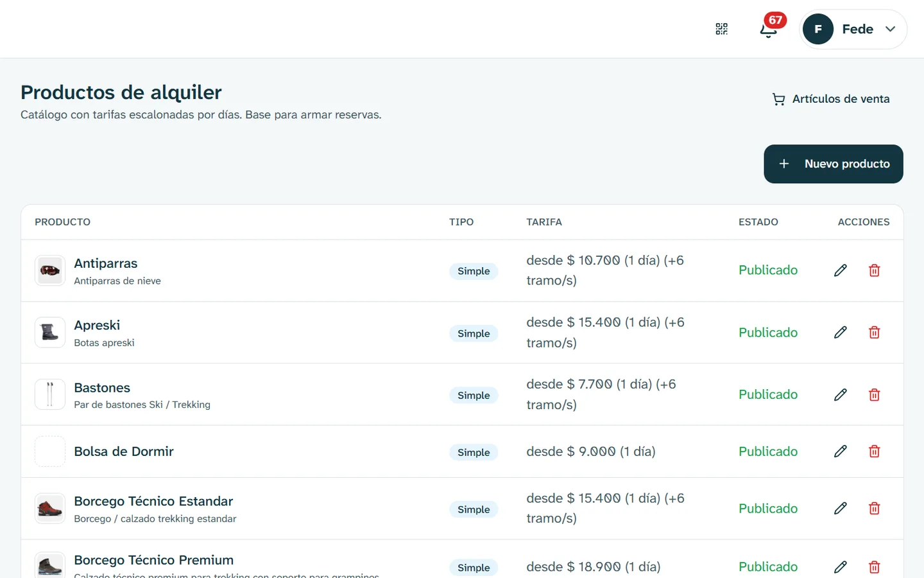Delete the Bolsa de Dormir product
Image resolution: width=924 pixels, height=578 pixels.
point(874,451)
